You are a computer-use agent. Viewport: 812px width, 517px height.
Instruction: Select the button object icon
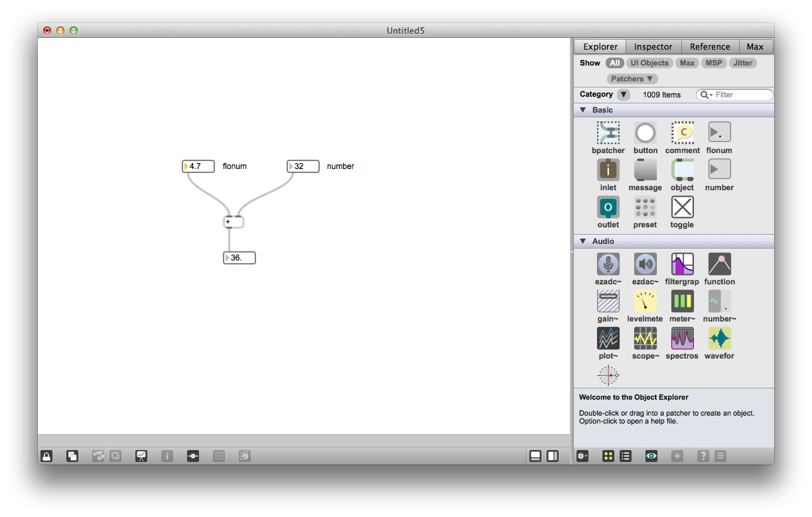click(x=645, y=133)
